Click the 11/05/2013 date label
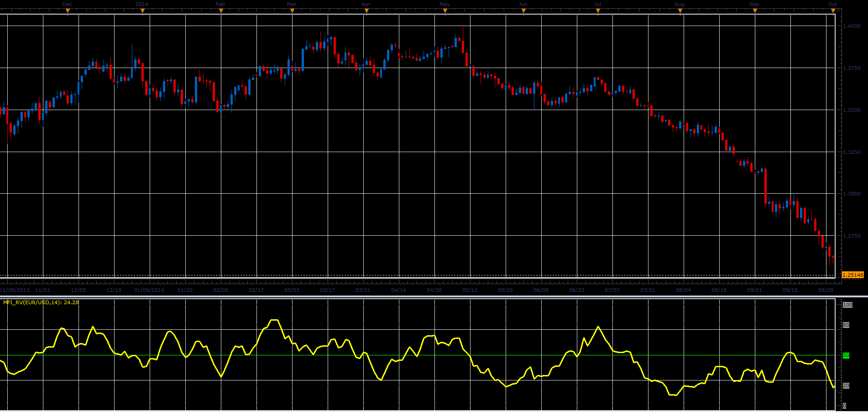868x412 pixels. 15,290
